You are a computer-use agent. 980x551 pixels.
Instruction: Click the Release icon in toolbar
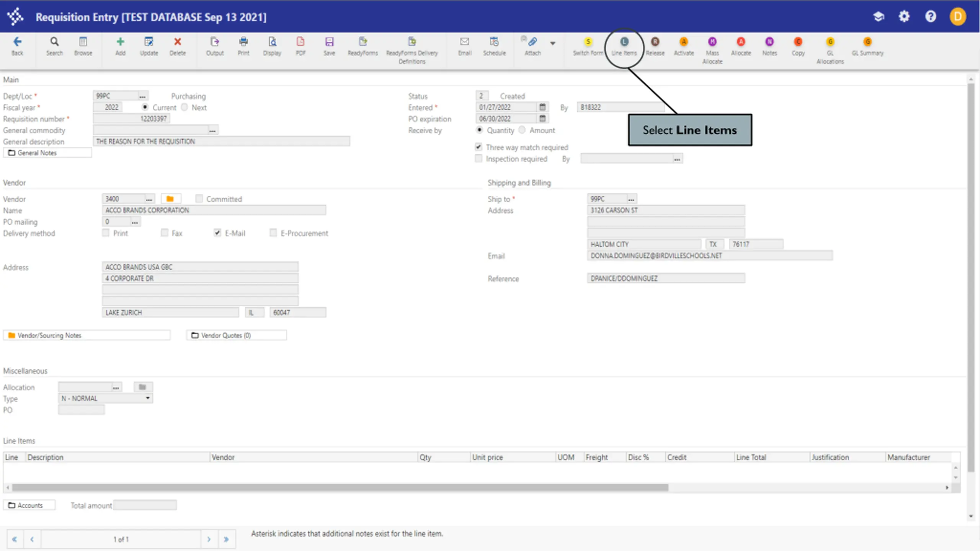655,47
